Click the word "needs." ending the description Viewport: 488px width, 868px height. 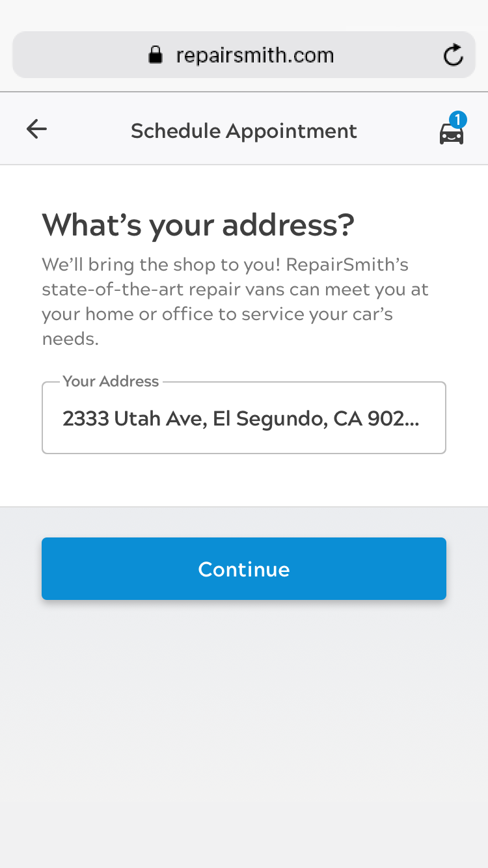[70, 339]
